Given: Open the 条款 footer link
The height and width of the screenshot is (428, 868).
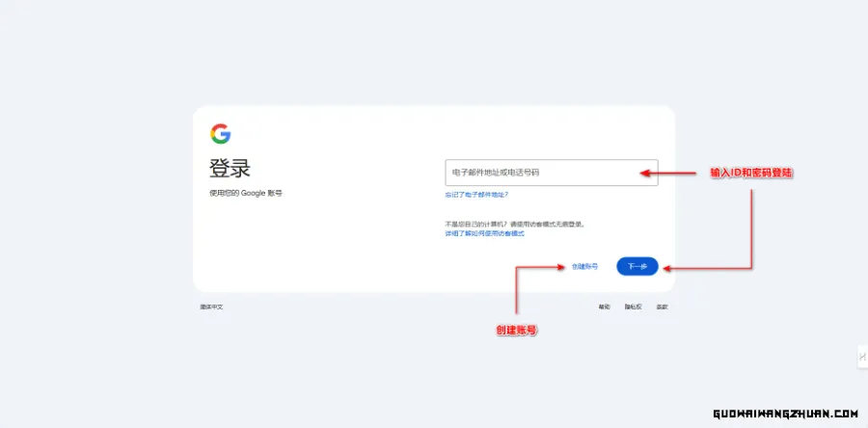Looking at the screenshot, I should 662,307.
